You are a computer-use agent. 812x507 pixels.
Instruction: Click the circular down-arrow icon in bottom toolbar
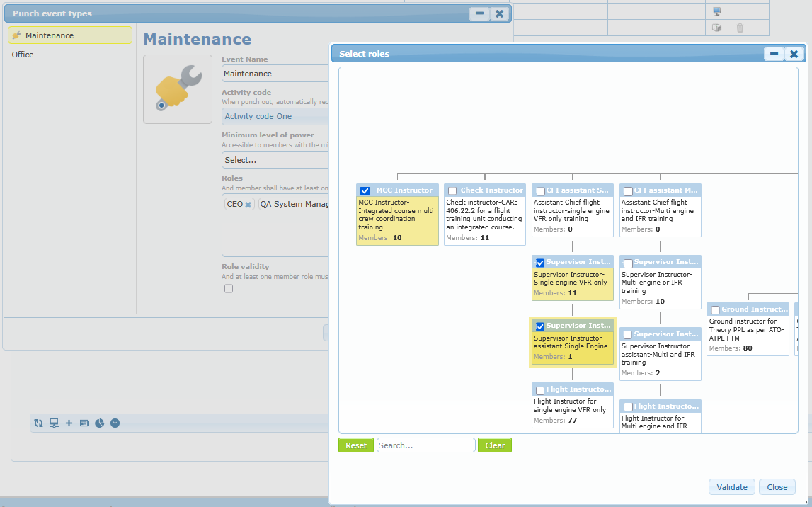coord(115,423)
